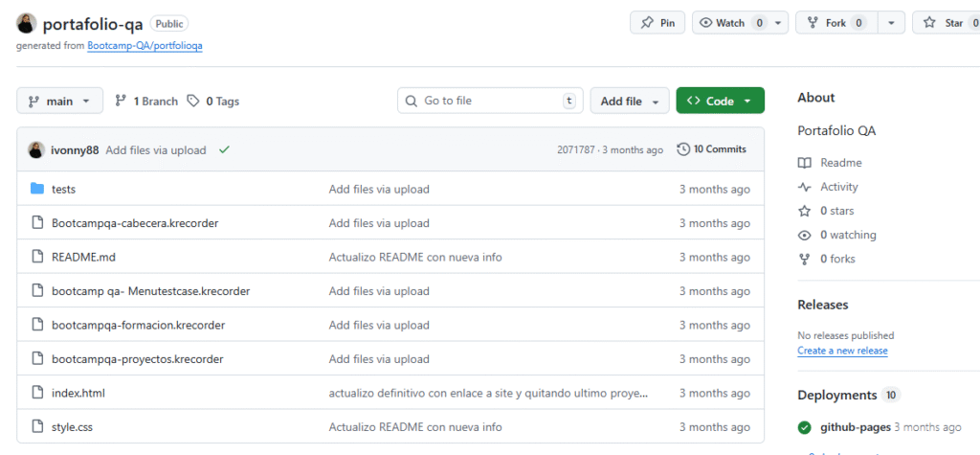Viewport: 980px width, 455px height.
Task: Open the green Code dropdown
Action: [x=720, y=101]
